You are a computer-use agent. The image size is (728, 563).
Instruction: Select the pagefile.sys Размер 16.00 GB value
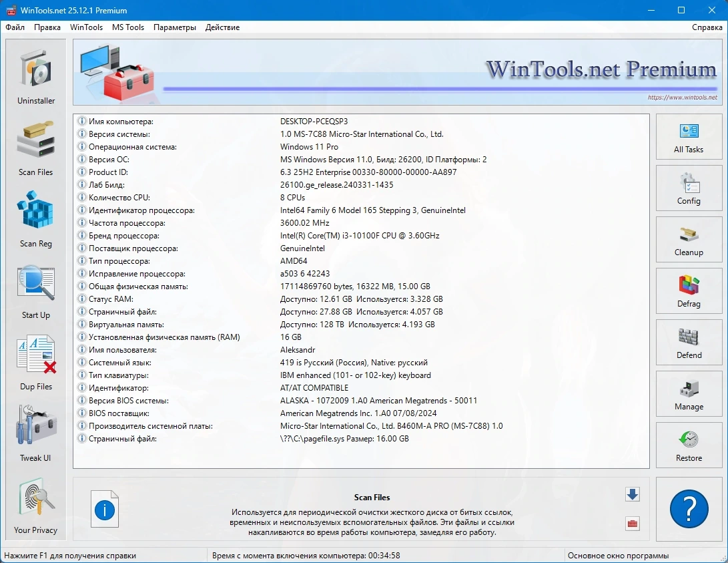coord(344,439)
